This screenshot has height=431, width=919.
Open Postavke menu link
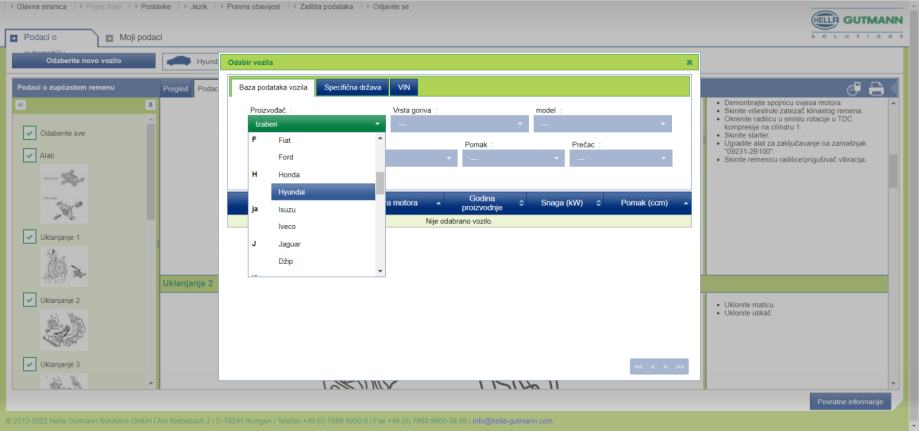[x=156, y=7]
